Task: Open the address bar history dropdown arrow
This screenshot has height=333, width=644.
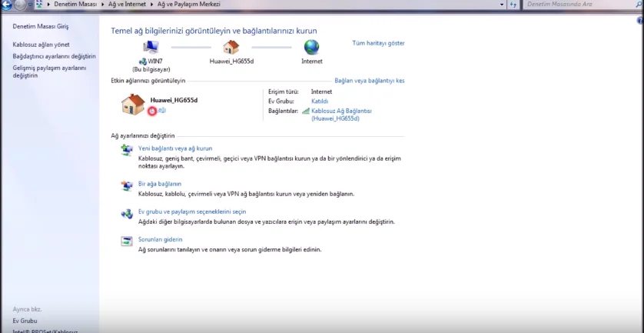Action: [503, 5]
